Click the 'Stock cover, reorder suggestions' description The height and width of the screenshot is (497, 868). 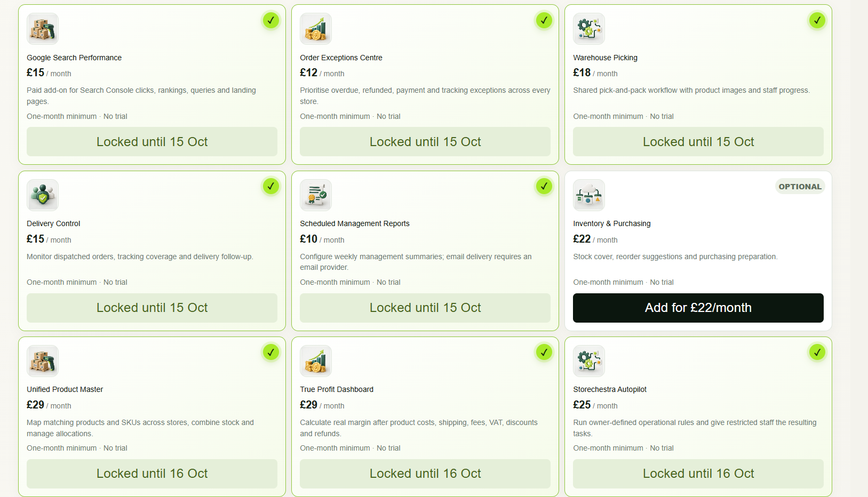[x=675, y=256]
